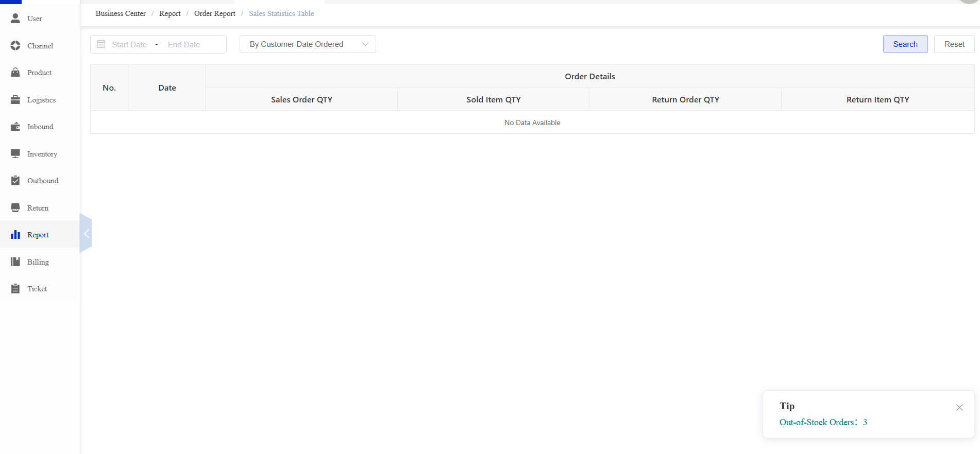Open the Billing menu label
Image resolution: width=980 pixels, height=454 pixels.
click(38, 262)
